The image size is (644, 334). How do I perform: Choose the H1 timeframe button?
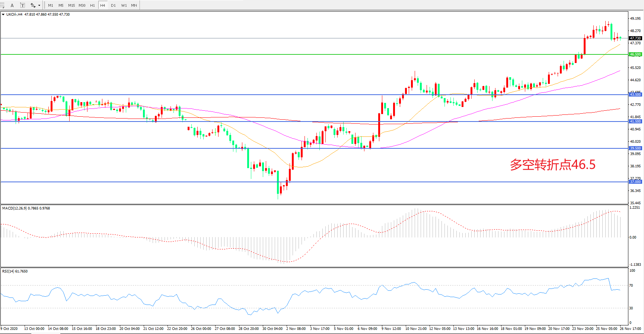[92, 5]
